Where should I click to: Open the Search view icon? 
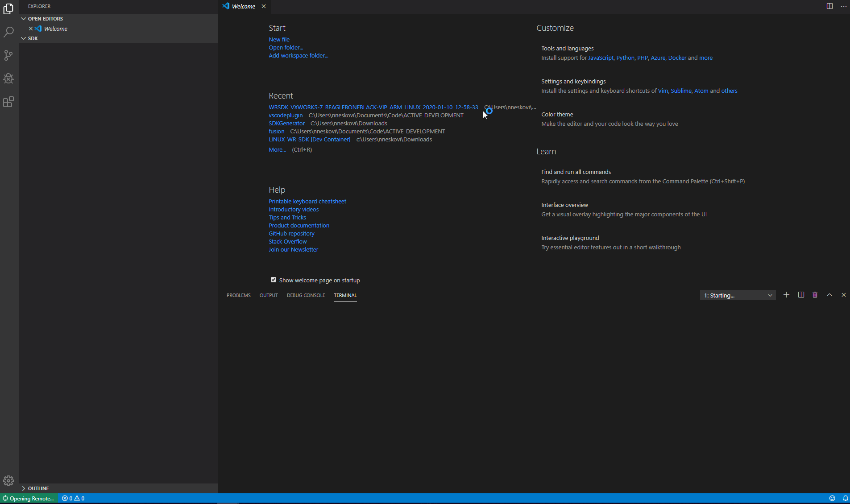(8, 32)
